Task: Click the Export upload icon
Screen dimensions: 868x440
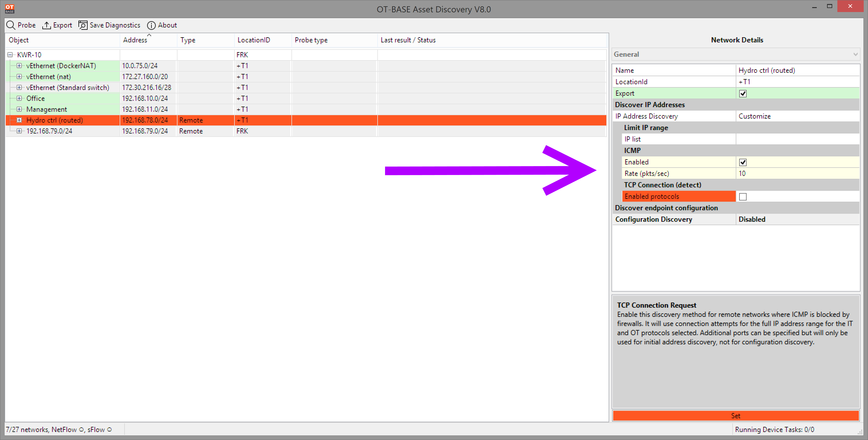Action: 46,25
